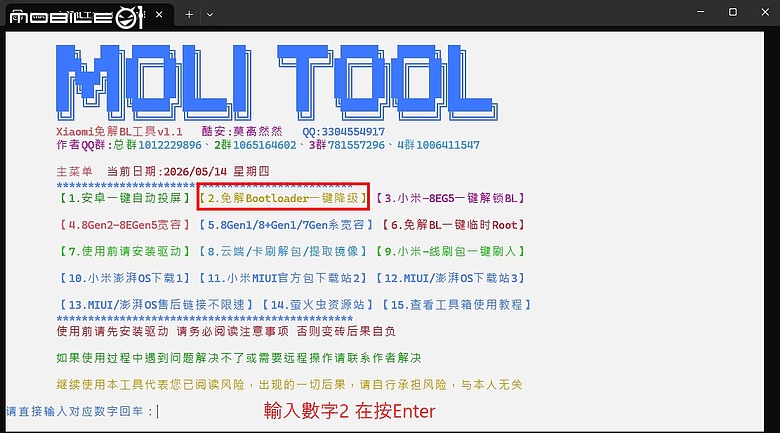The height and width of the screenshot is (433, 780).
Task: Click menu entry 8.云端/卡刷解包/提取镜像
Action: click(283, 251)
